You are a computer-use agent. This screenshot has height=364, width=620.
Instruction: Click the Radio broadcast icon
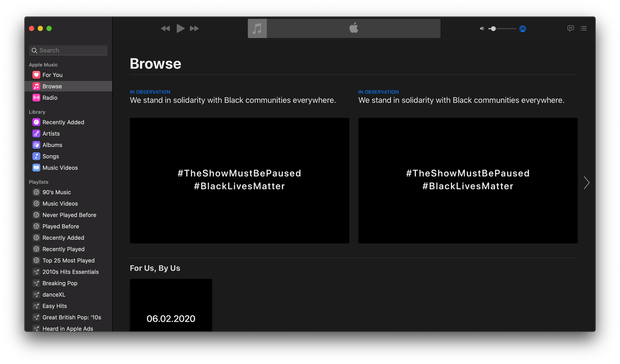coord(36,98)
